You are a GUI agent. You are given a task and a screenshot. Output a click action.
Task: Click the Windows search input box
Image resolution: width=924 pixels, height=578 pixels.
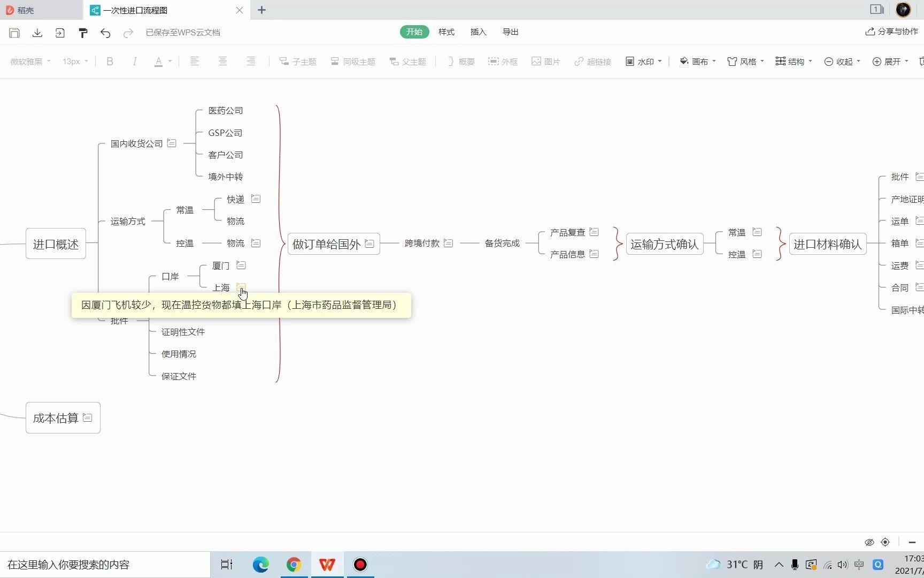pyautogui.click(x=105, y=565)
